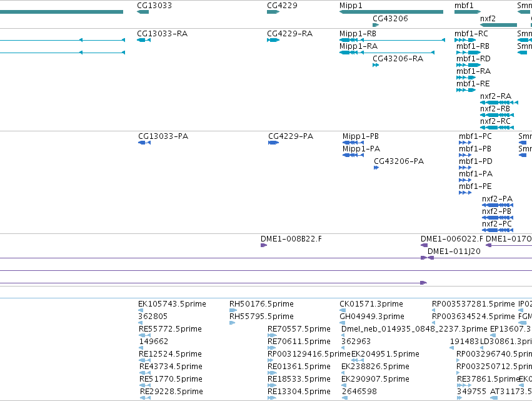Click the Mipp1-PA protein feature
Viewport: 532px width, 401px height.
click(x=353, y=155)
